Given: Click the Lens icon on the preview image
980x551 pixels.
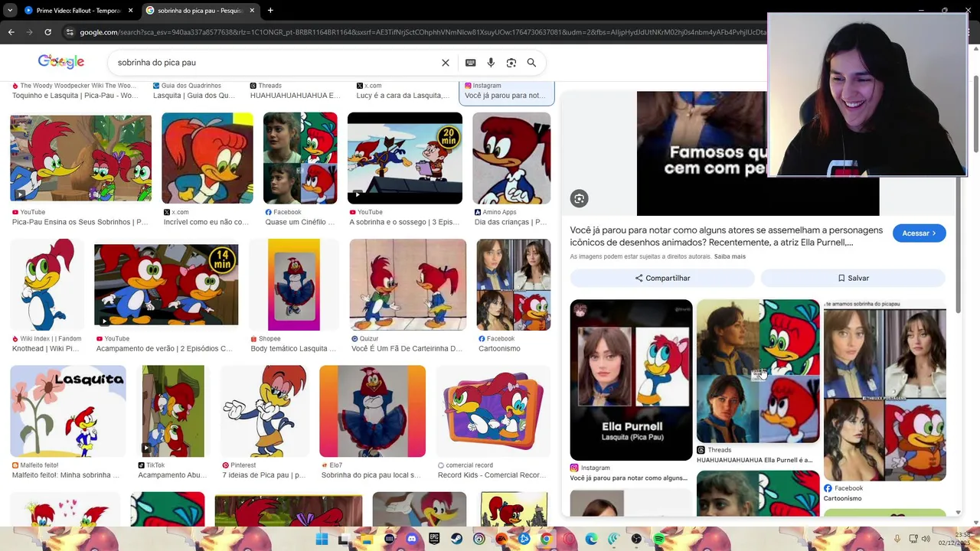Looking at the screenshot, I should [580, 199].
